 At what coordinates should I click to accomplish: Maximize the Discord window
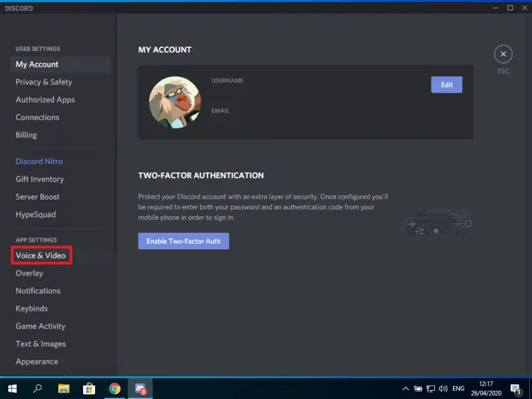510,8
